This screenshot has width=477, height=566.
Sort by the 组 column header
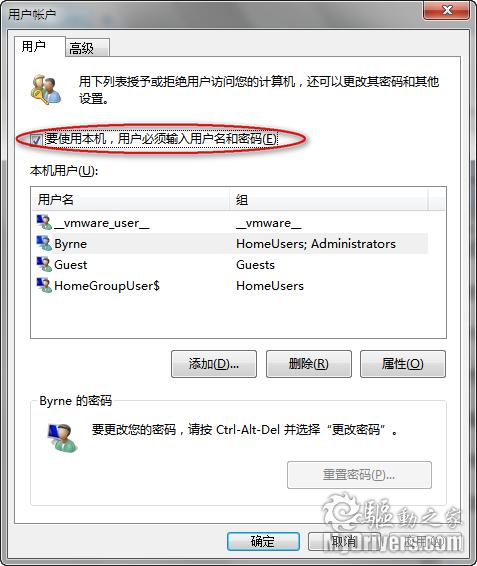(329, 199)
